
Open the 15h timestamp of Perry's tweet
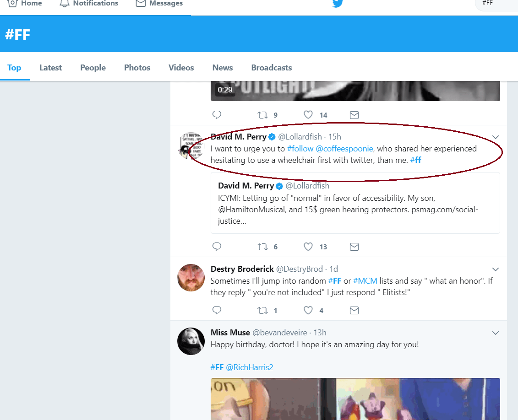tap(335, 137)
